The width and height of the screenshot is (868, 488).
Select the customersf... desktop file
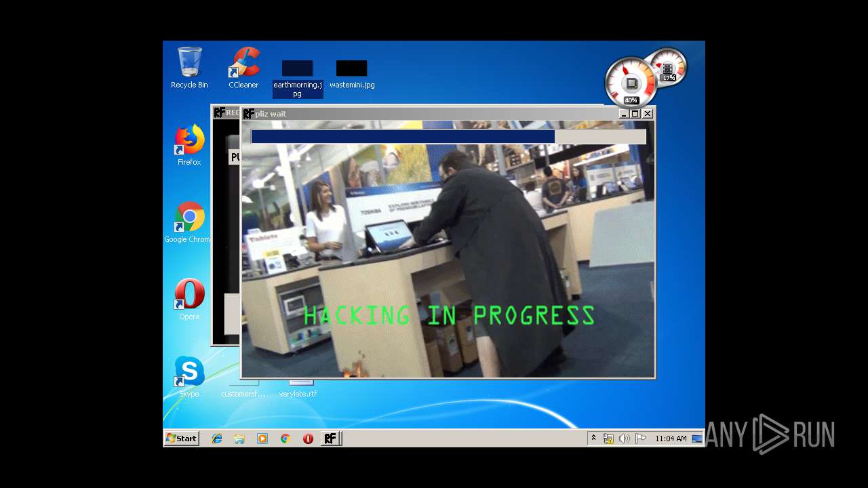point(243,389)
